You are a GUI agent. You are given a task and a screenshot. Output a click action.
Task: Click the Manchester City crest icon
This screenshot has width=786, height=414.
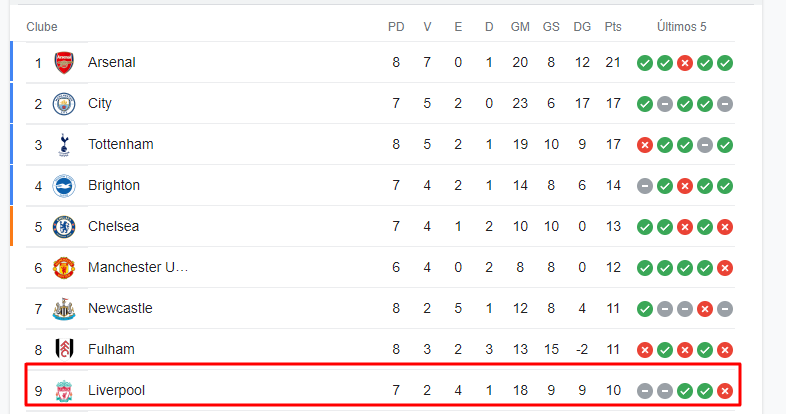(64, 104)
